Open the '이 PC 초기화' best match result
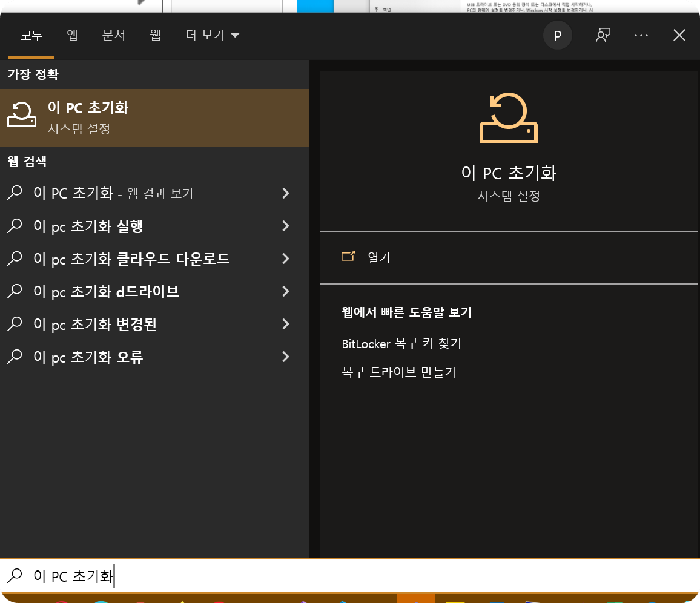700x603 pixels. [x=154, y=118]
